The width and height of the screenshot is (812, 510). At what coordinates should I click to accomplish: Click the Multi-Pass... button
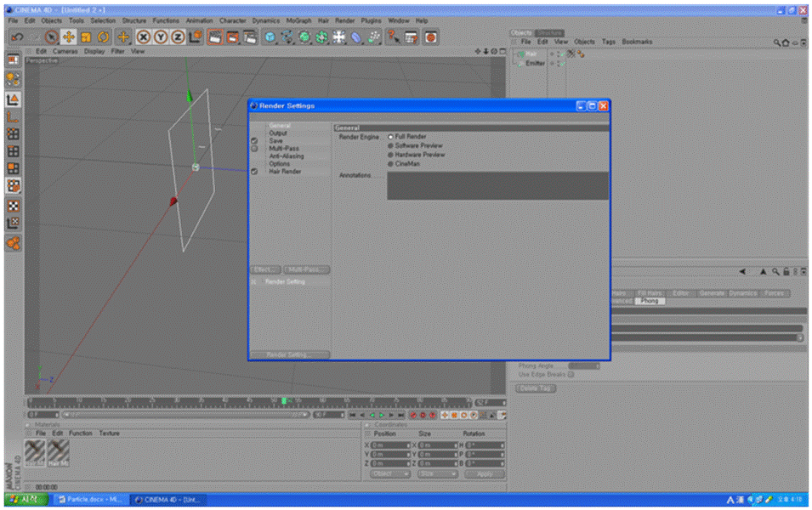(306, 269)
